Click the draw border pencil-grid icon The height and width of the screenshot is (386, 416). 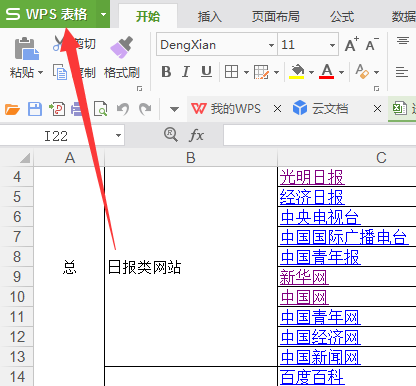click(x=261, y=72)
